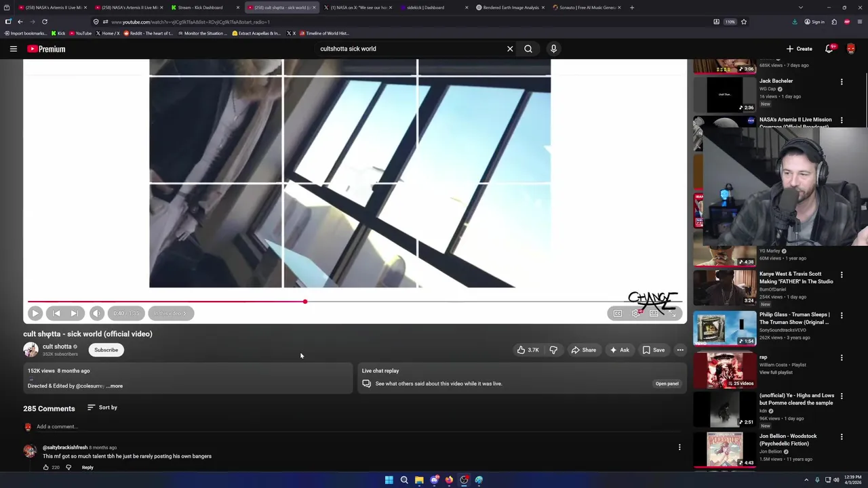Open cult shotta channel name link
Screen dimensions: 868x488
click(57, 346)
